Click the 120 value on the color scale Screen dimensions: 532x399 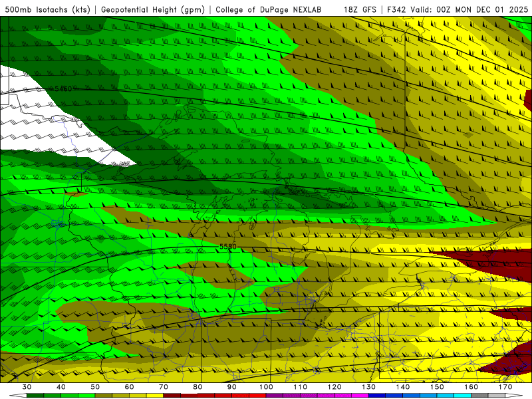click(x=334, y=387)
